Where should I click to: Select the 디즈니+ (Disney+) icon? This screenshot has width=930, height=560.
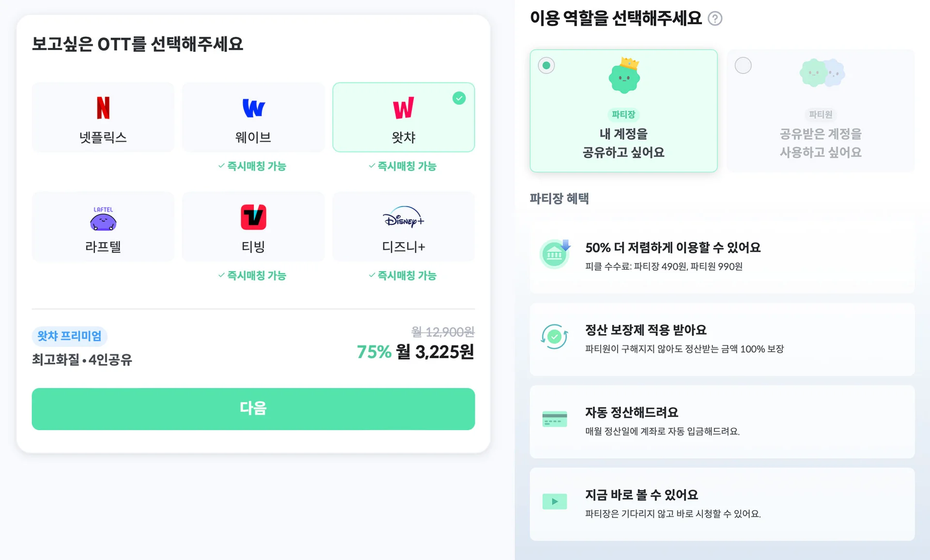403,219
